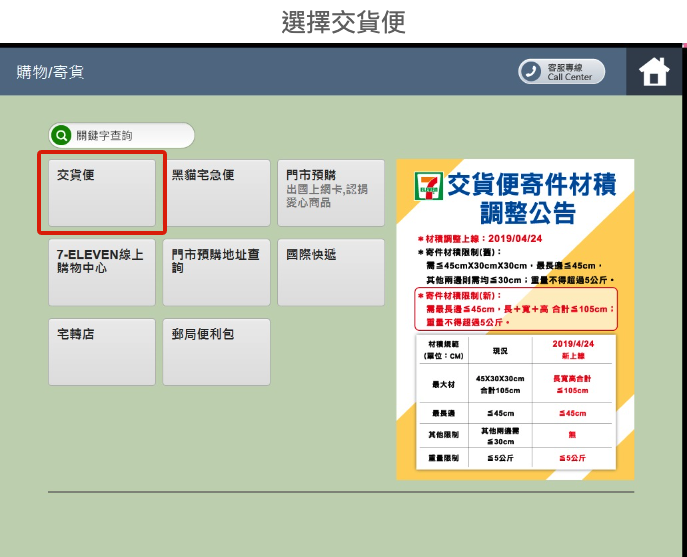Click the 2019/4/24 新上線 table header

tap(573, 349)
